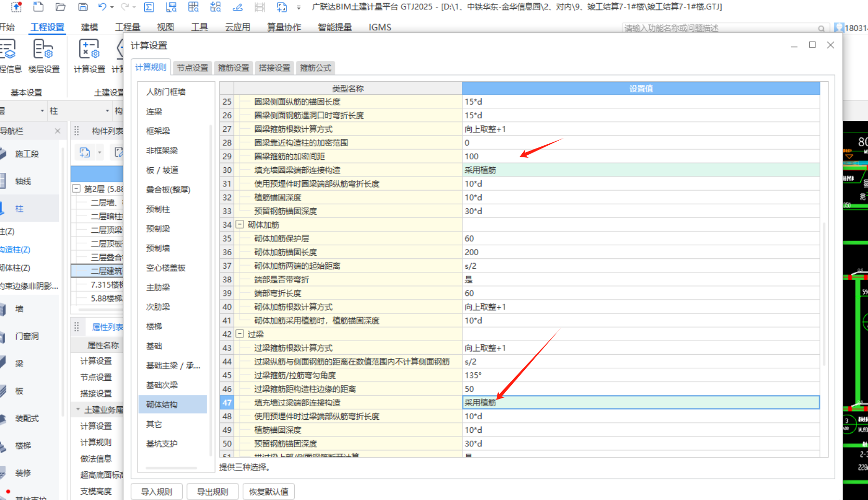The height and width of the screenshot is (500, 868).
Task: Select 砌体柱(Z) in navigation list
Action: [x=15, y=268]
